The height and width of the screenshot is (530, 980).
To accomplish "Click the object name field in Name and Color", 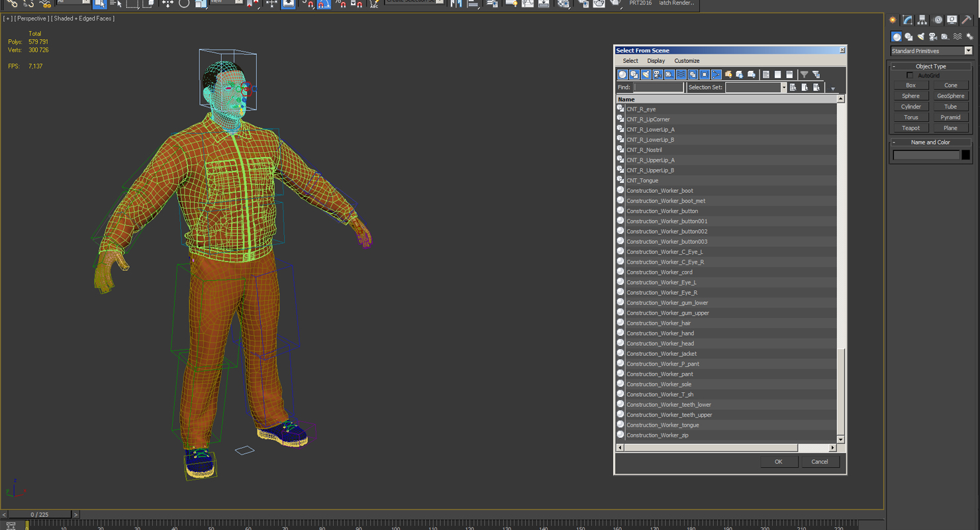I will click(x=926, y=155).
